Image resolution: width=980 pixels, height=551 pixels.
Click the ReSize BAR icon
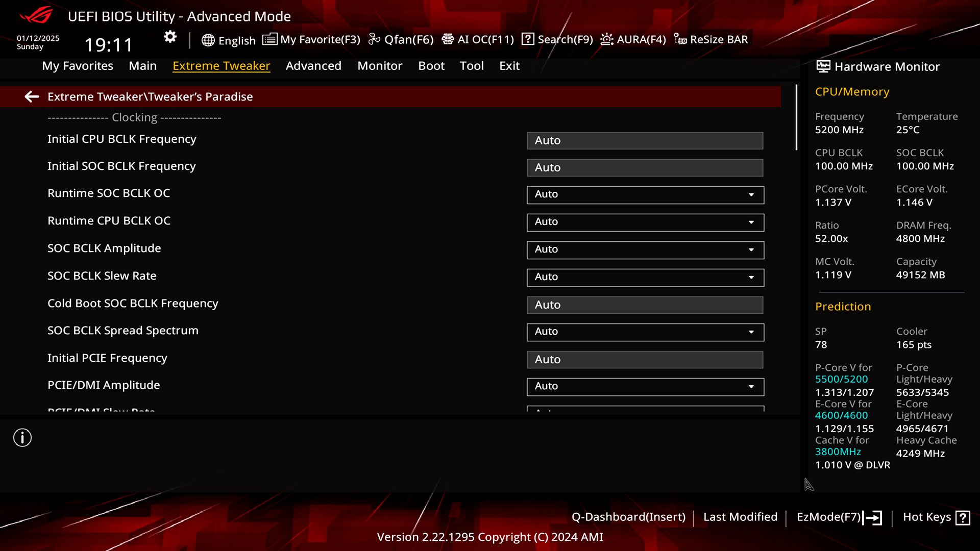tap(681, 39)
